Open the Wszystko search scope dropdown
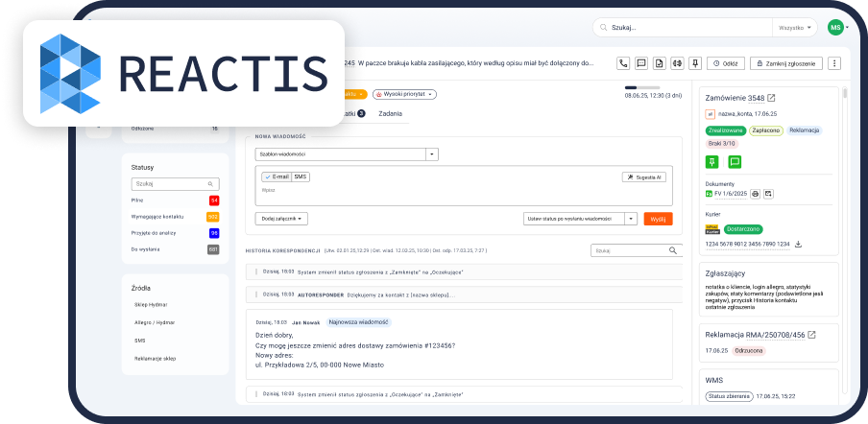 tap(794, 28)
